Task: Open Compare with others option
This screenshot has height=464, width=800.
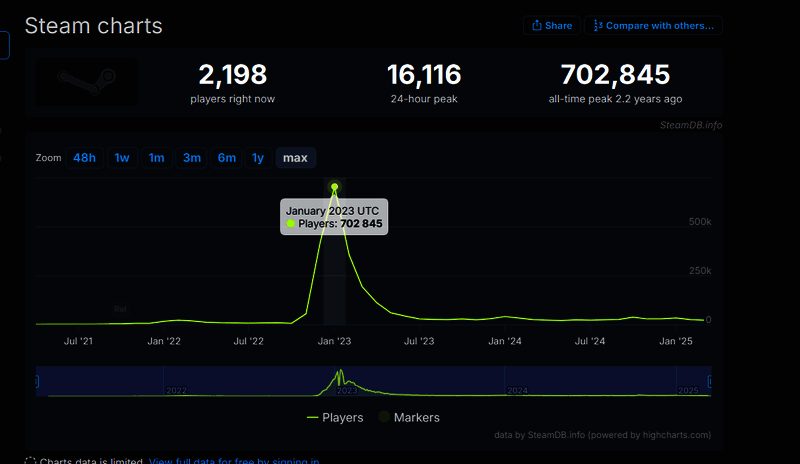Action: point(653,25)
